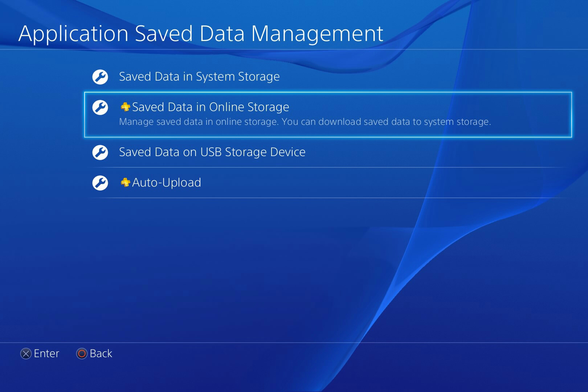The height and width of the screenshot is (392, 588).
Task: Click PlayStation Plus icon before Auto-Upload label
Action: point(125,182)
